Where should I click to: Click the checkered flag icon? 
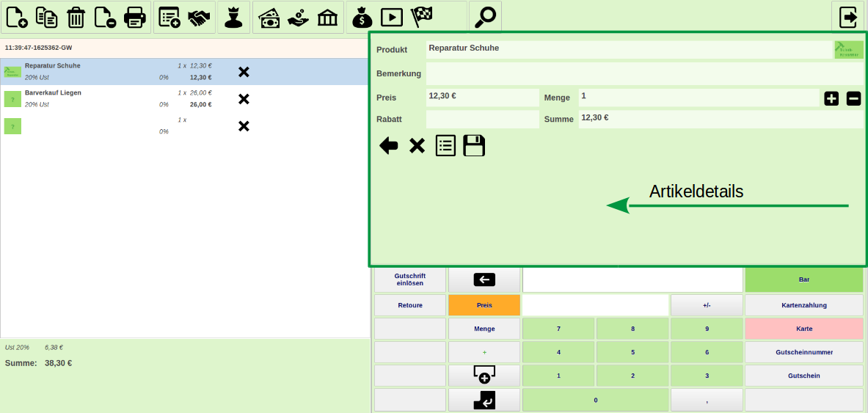tap(421, 17)
